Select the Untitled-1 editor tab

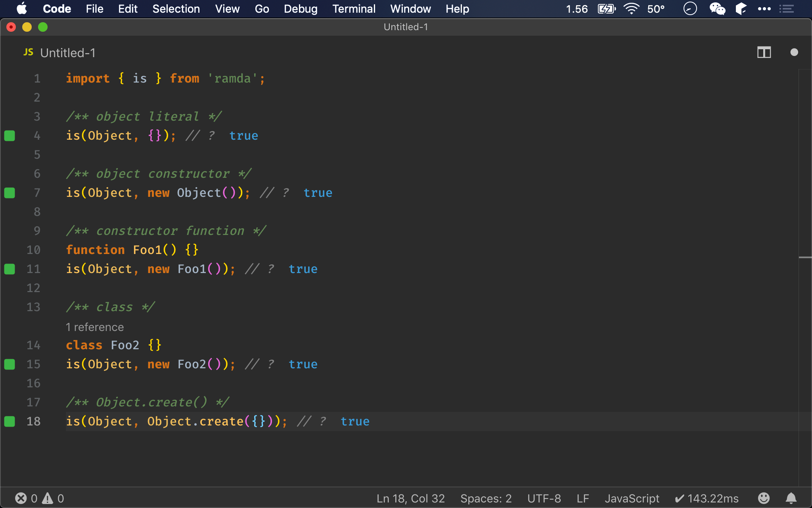coord(67,53)
